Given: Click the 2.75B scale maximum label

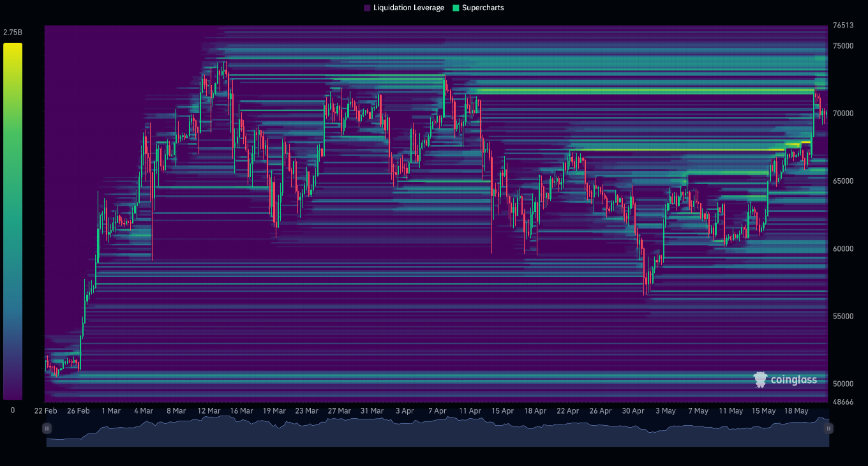Looking at the screenshot, I should click(13, 33).
